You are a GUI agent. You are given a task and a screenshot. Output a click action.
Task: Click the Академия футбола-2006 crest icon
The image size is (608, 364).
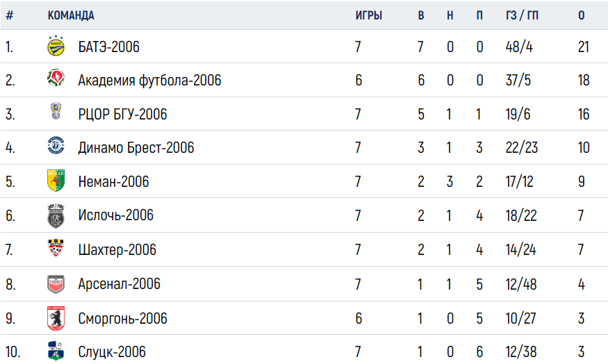coord(56,78)
